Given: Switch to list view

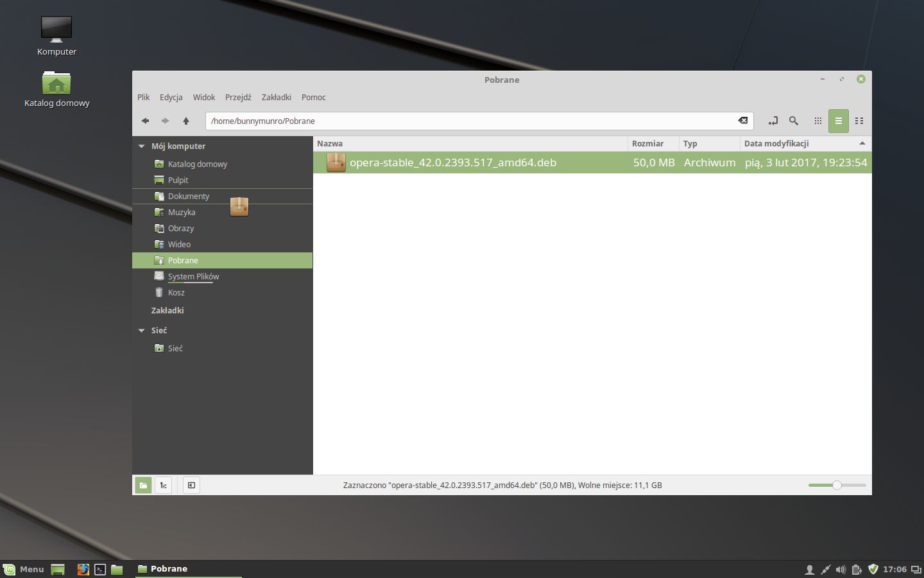Looking at the screenshot, I should click(839, 121).
